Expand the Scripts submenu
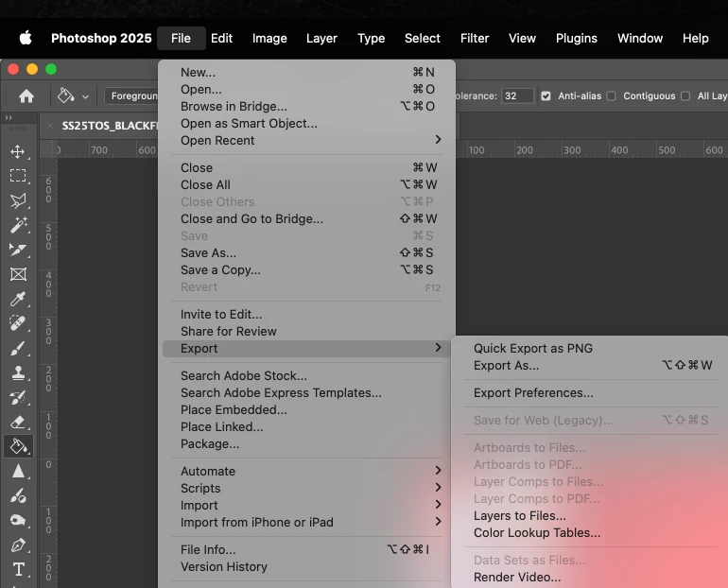This screenshot has width=728, height=588. tap(306, 488)
